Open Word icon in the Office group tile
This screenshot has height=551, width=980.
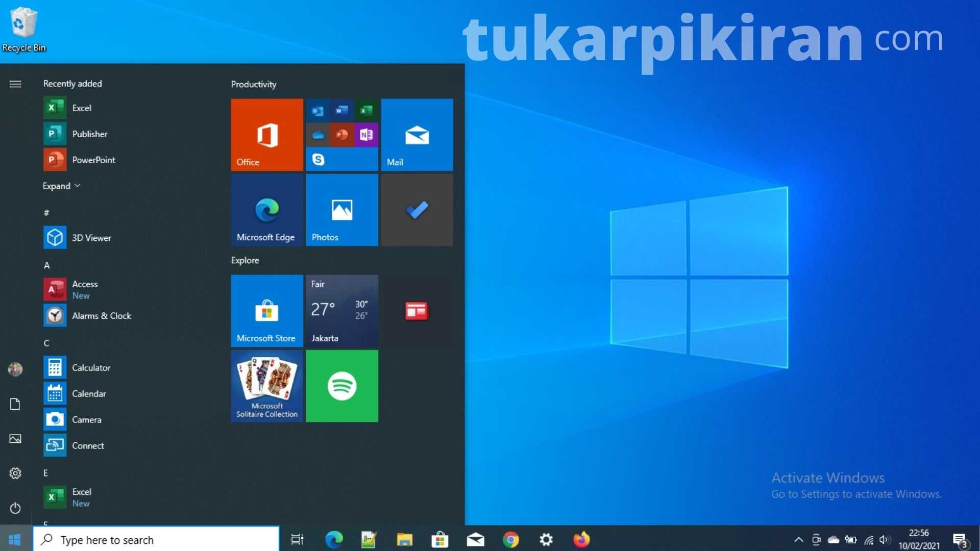click(x=342, y=111)
